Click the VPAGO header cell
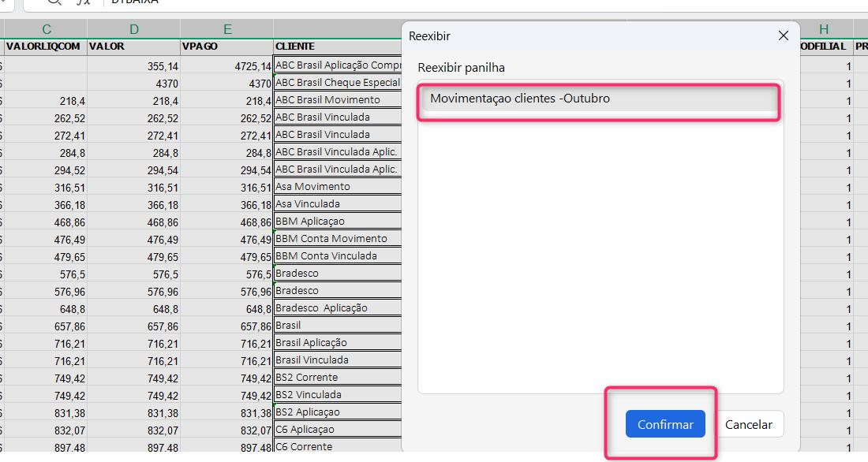Viewport: 868px width, 462px height. (x=227, y=47)
